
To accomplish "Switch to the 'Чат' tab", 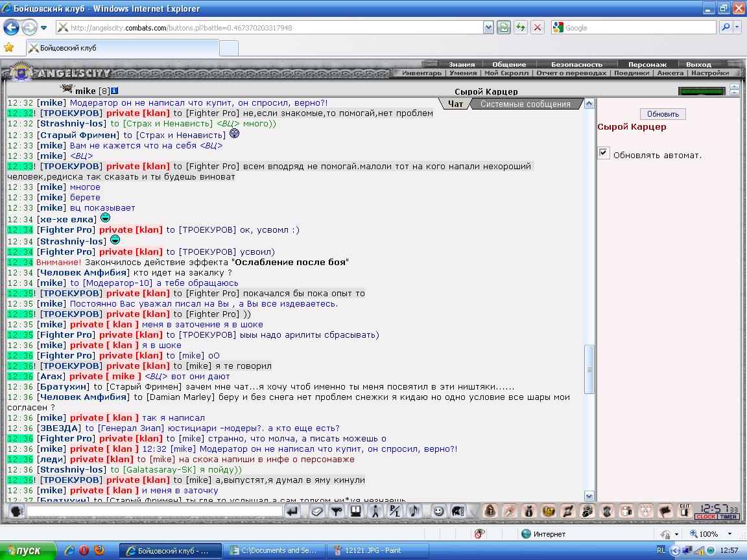I will click(x=455, y=104).
